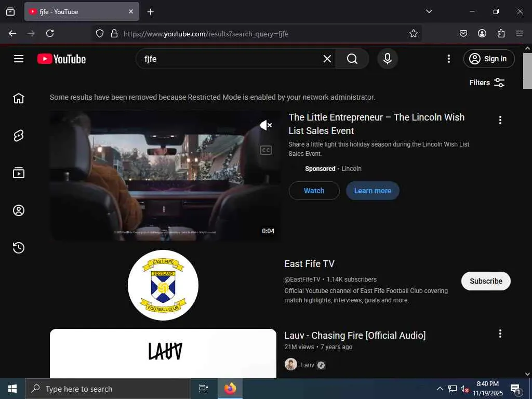Run the search with the magnifier button
This screenshot has width=532, height=399.
pyautogui.click(x=352, y=59)
